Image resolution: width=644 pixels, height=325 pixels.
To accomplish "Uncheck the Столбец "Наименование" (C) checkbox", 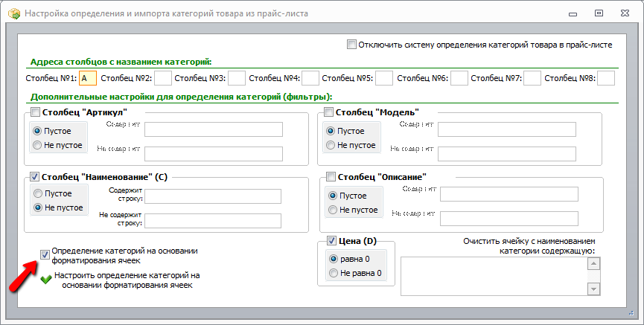I will (x=35, y=177).
